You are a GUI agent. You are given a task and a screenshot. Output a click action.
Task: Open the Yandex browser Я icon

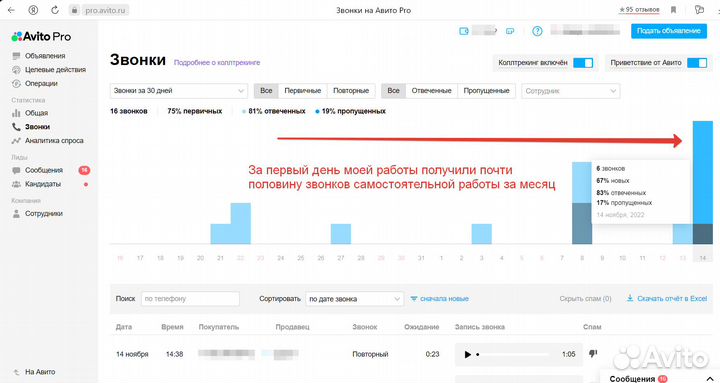[x=33, y=10]
